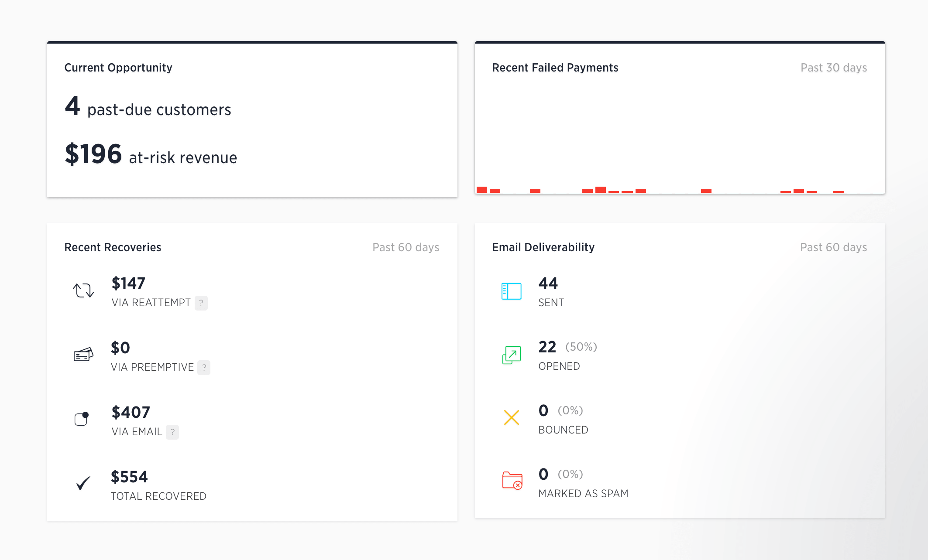Click the $554 total recovered amount
Image resolution: width=928 pixels, height=560 pixels.
tap(129, 477)
